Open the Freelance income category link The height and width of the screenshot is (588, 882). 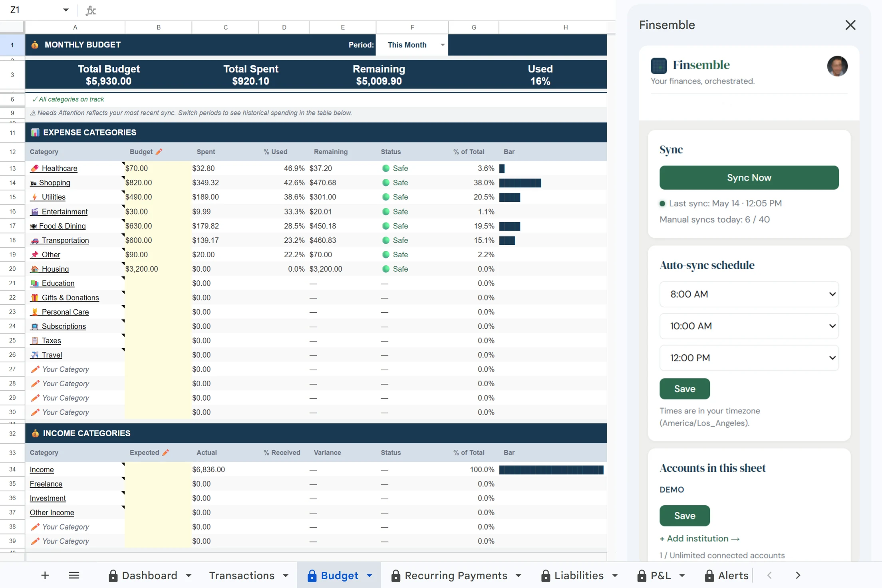click(46, 484)
